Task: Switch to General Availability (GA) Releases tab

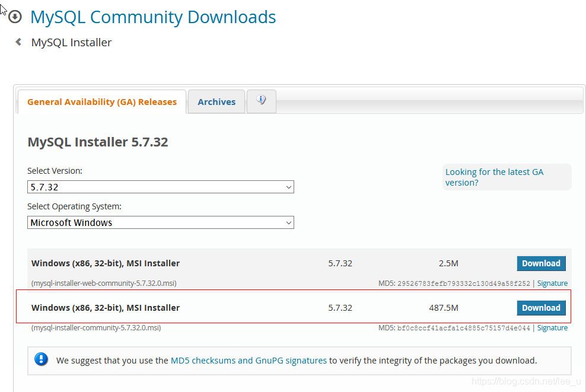Action: pyautogui.click(x=102, y=101)
